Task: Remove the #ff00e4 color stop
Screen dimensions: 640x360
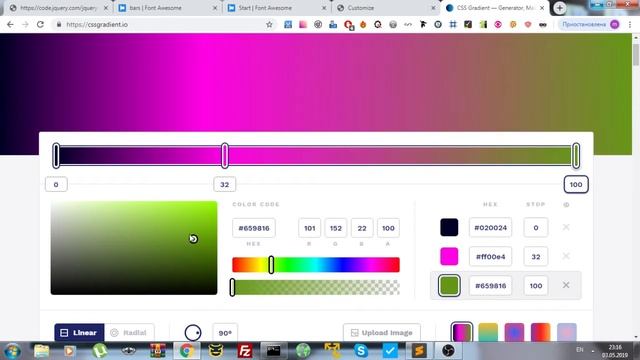Action: (566, 256)
